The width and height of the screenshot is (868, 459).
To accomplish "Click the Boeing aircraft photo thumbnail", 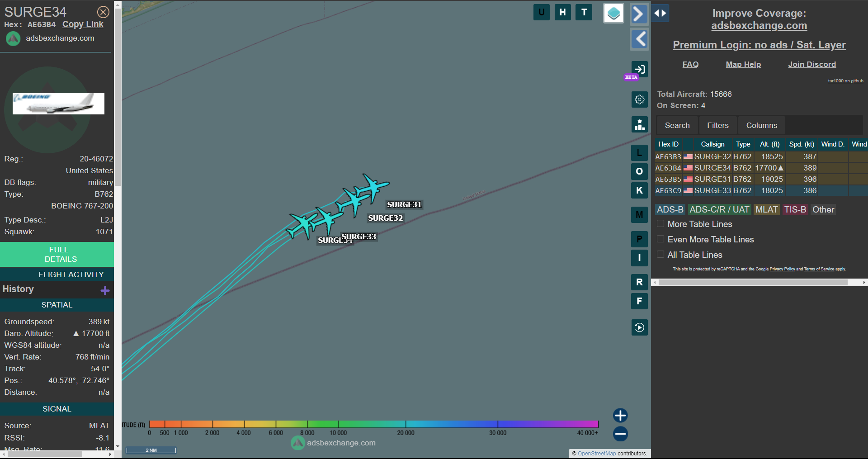I will click(58, 104).
